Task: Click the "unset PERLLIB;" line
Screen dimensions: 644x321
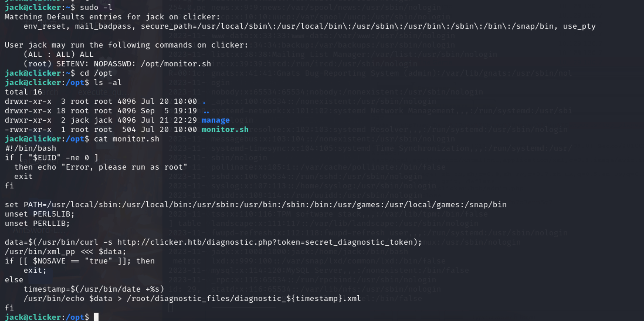Action: pyautogui.click(x=37, y=224)
